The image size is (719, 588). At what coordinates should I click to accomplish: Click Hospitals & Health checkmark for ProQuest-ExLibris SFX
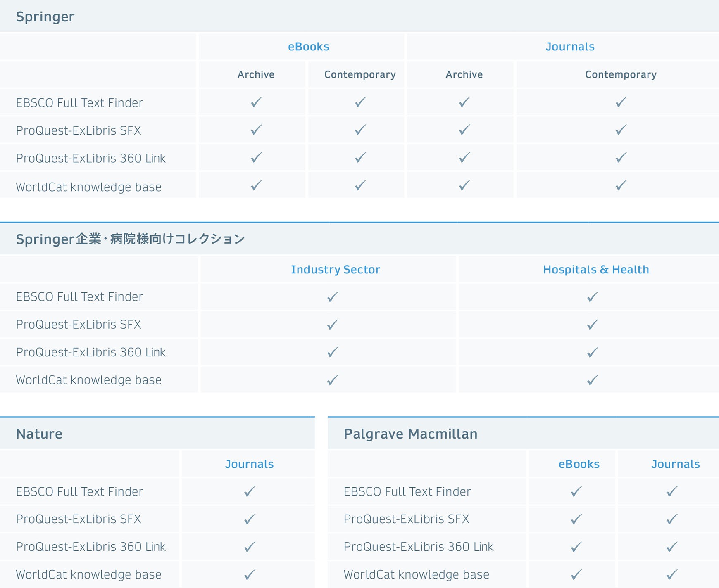tap(593, 325)
